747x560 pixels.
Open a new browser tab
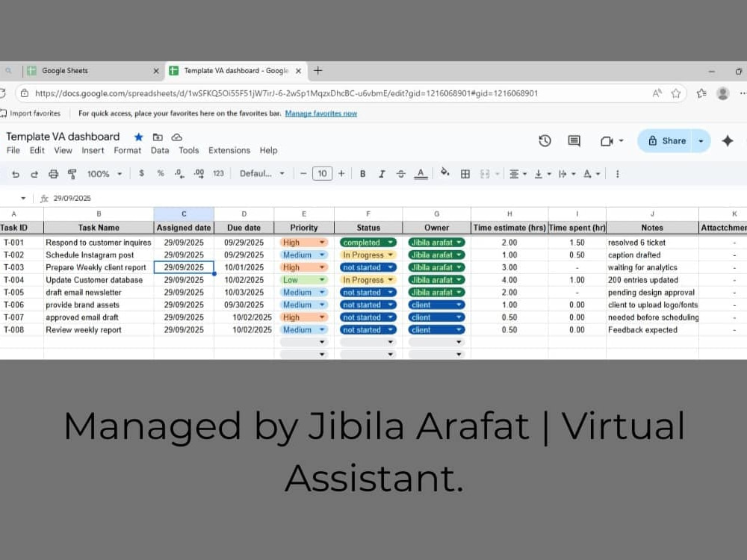click(317, 71)
